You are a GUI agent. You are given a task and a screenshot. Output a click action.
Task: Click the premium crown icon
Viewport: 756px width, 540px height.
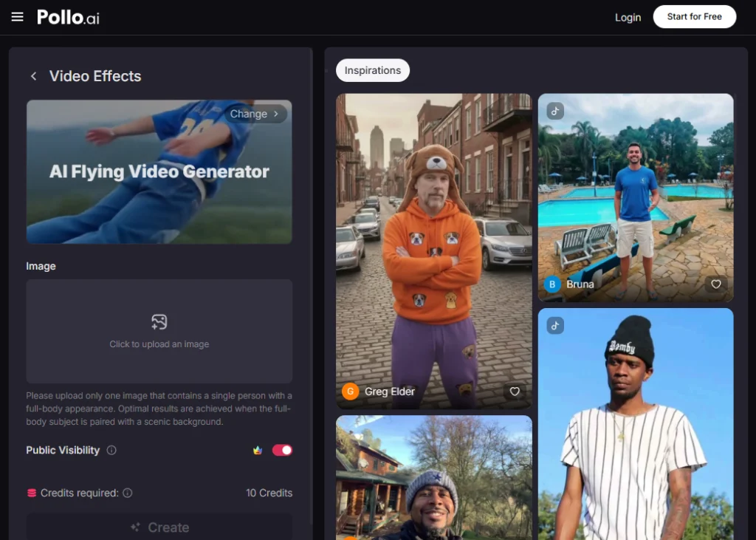(257, 450)
